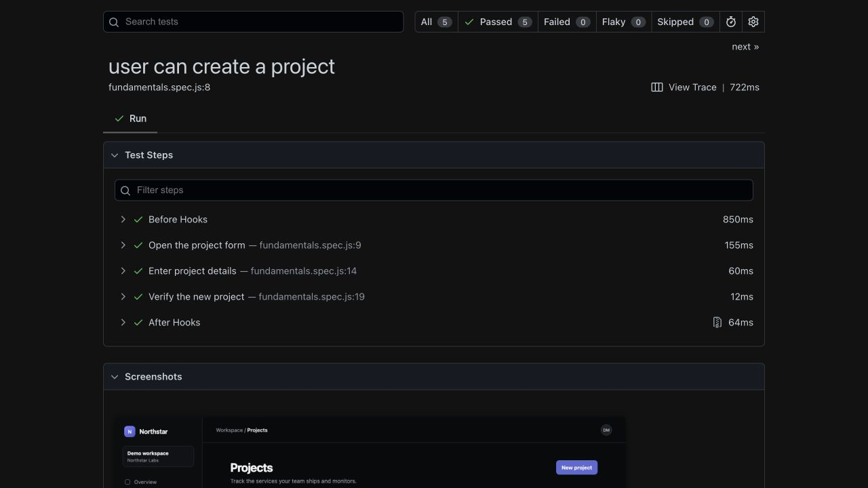The width and height of the screenshot is (868, 488).
Task: Click into the Filter steps field
Action: 434,190
